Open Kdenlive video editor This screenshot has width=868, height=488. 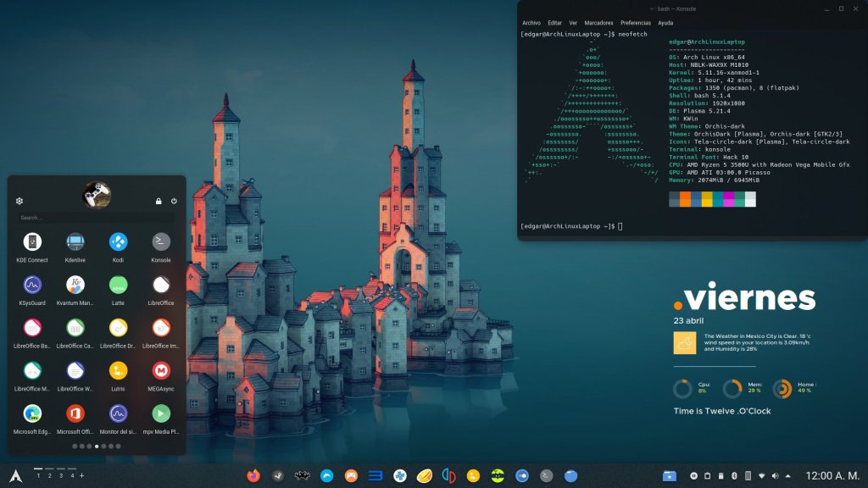(x=75, y=242)
